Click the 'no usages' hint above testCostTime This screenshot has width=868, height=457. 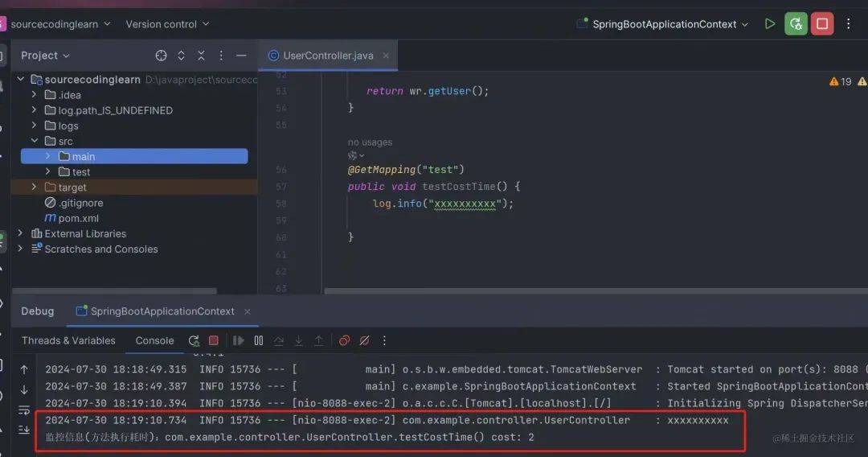[370, 142]
